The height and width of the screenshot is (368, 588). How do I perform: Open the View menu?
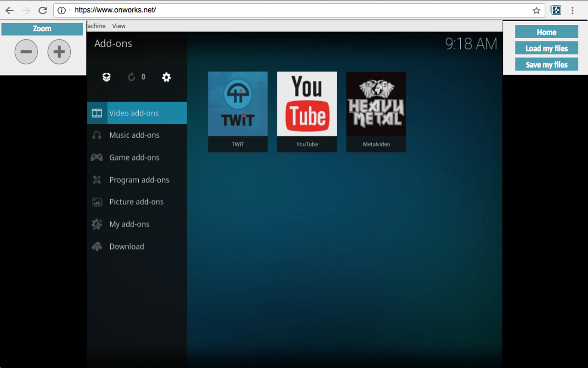pyautogui.click(x=119, y=26)
